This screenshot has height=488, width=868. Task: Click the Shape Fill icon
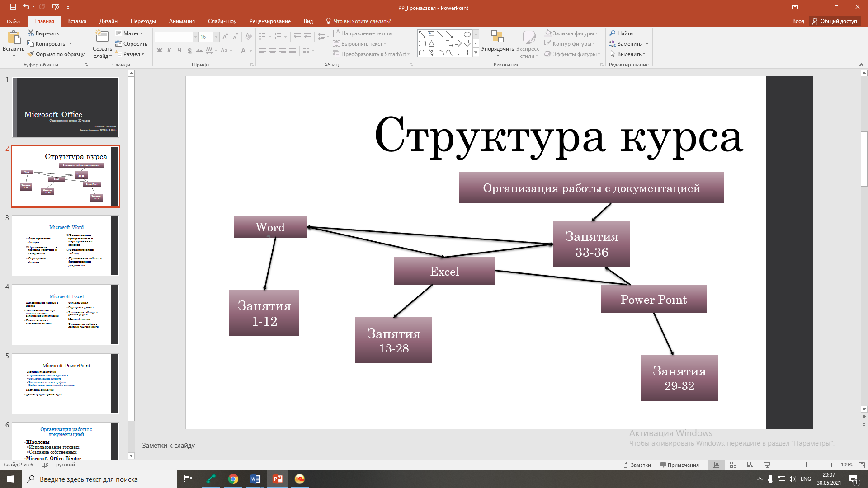click(x=548, y=33)
